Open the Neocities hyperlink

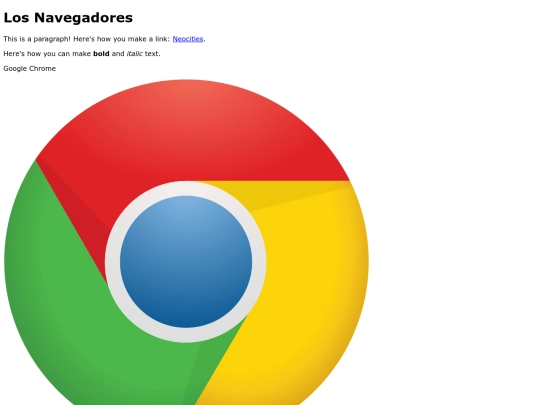188,39
